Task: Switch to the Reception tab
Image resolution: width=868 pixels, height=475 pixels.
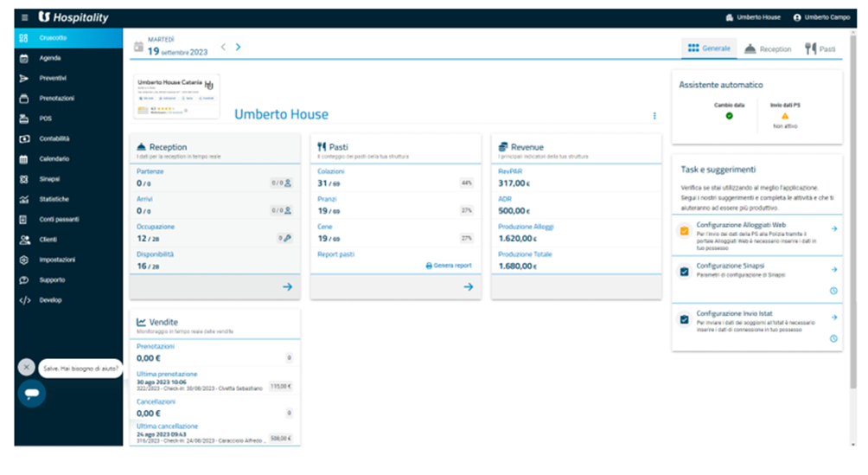Action: 768,48
